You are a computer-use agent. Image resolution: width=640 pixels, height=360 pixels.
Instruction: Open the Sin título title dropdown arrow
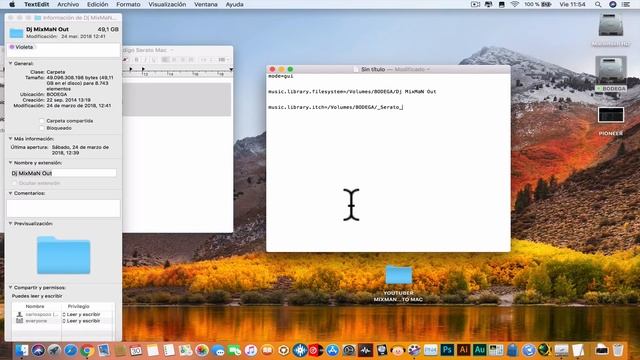click(x=428, y=69)
